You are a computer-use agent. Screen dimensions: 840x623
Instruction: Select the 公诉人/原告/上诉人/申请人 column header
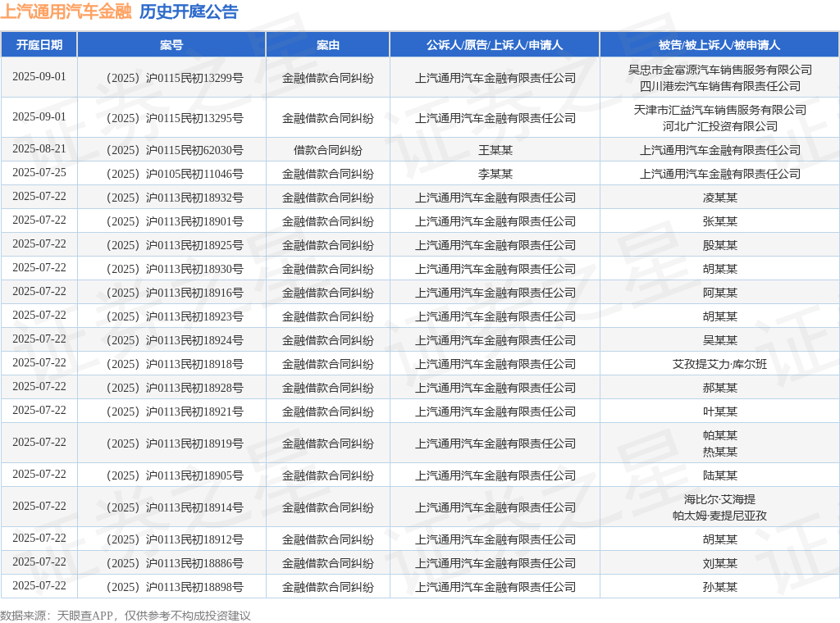point(495,45)
